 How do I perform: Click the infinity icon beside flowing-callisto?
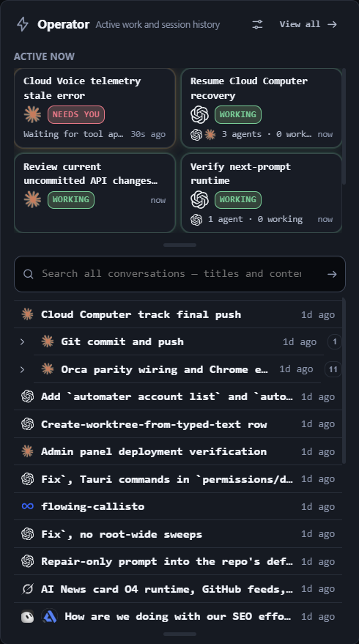(x=28, y=506)
